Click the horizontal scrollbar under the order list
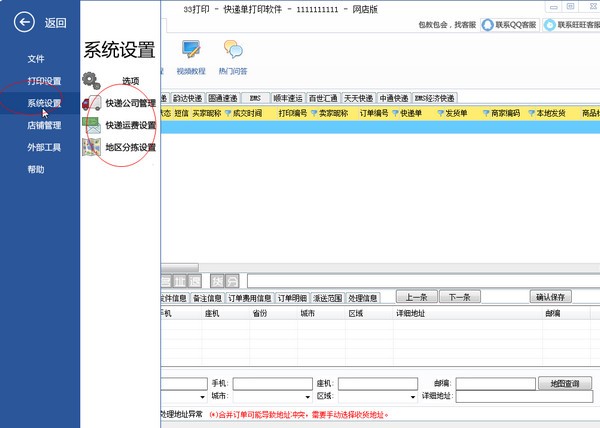 380,267
